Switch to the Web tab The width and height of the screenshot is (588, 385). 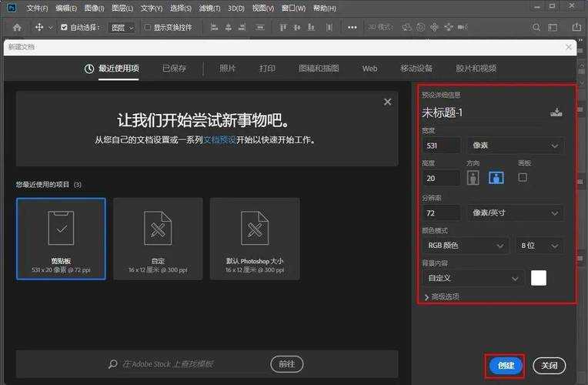point(369,69)
